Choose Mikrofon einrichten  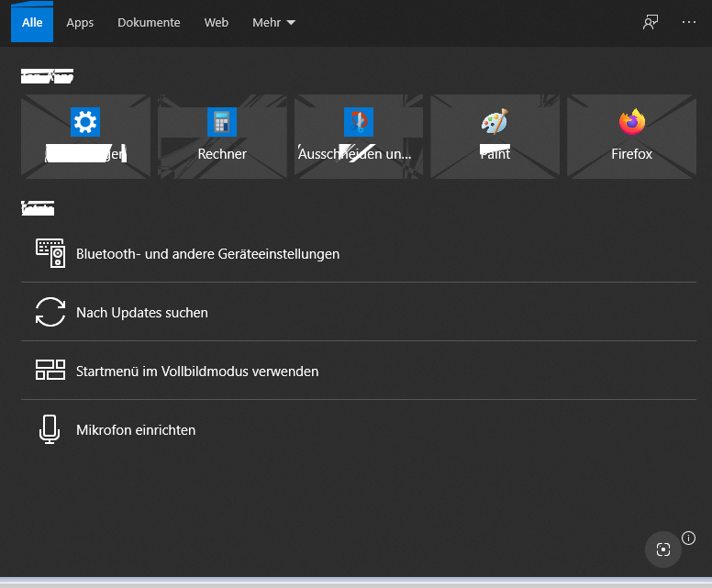(x=359, y=429)
